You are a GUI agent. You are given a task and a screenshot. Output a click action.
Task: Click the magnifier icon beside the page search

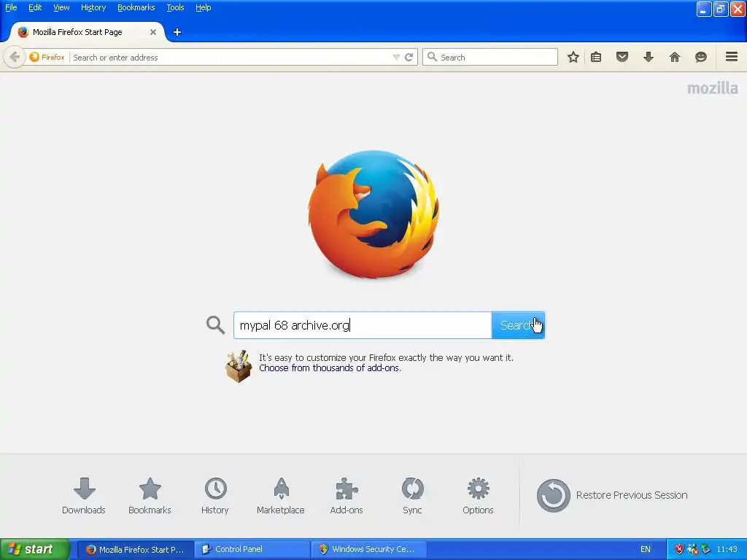[x=215, y=325]
